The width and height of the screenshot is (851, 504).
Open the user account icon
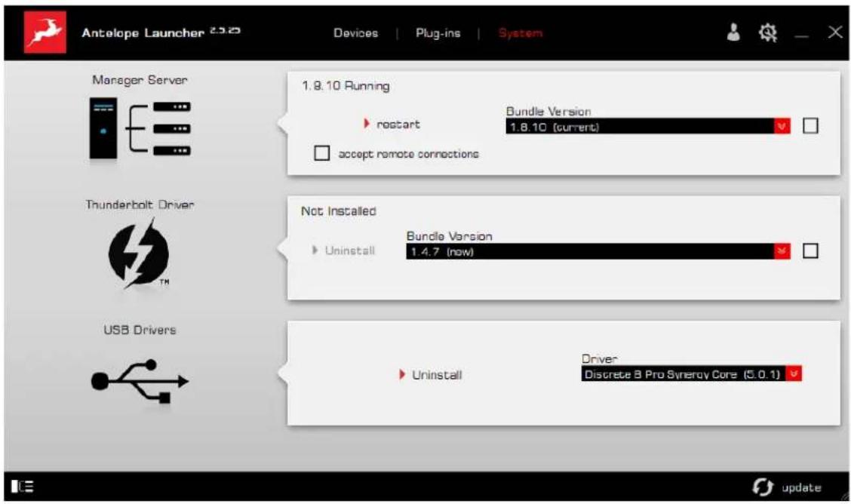[733, 32]
